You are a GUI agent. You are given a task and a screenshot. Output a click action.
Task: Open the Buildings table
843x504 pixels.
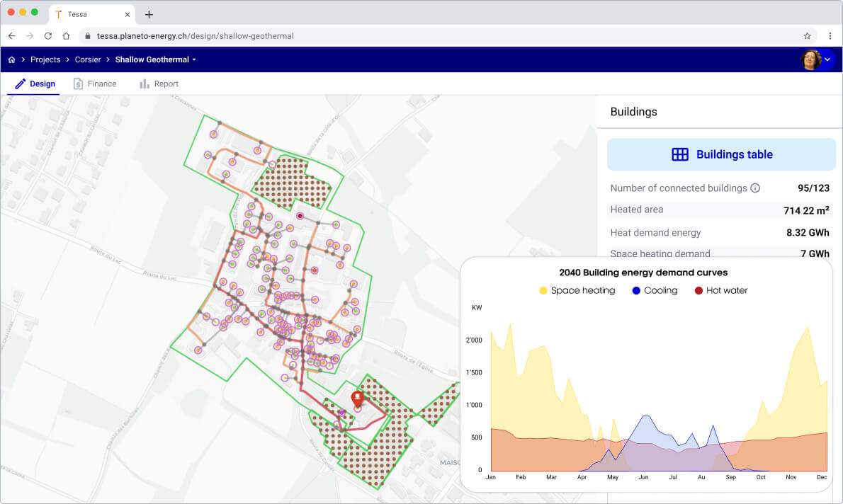click(721, 154)
